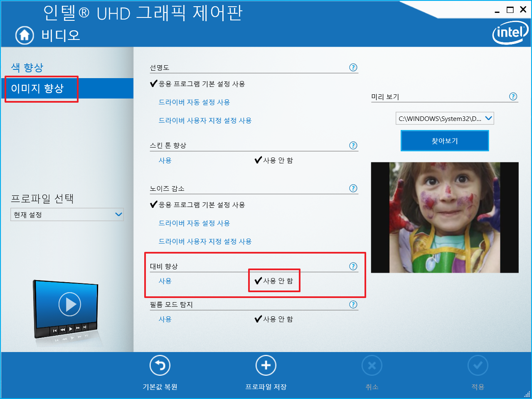Go to the home screen icon
The image size is (532, 399).
point(25,35)
